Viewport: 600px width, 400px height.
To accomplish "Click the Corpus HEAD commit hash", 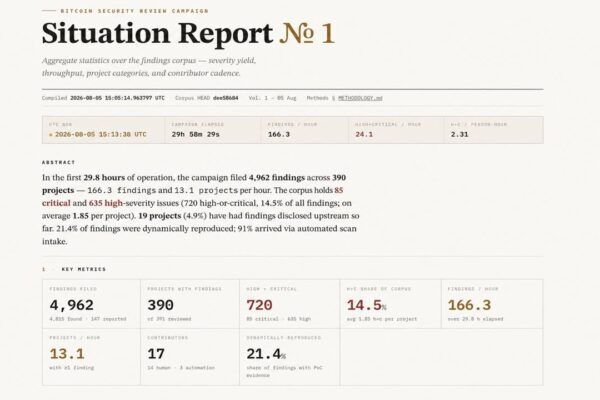I will pos(226,98).
